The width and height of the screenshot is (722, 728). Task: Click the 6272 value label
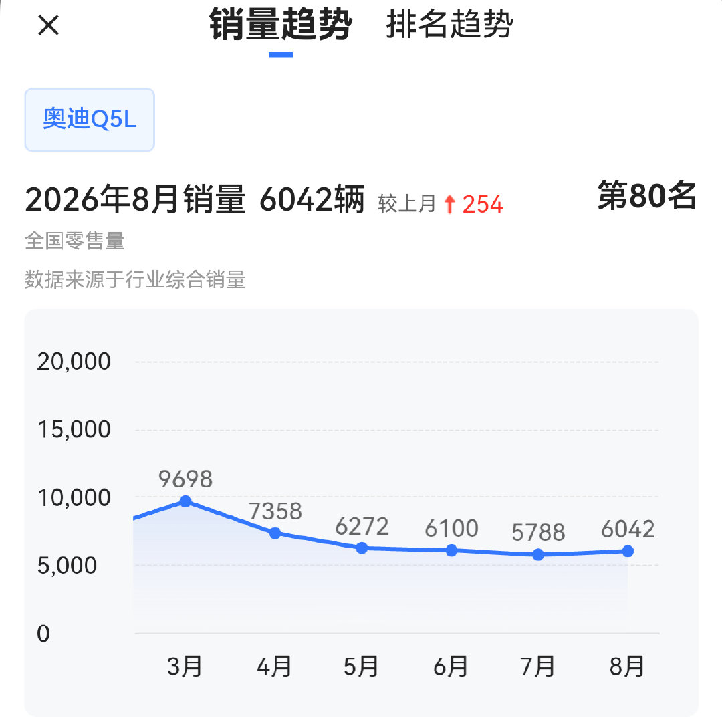[362, 527]
